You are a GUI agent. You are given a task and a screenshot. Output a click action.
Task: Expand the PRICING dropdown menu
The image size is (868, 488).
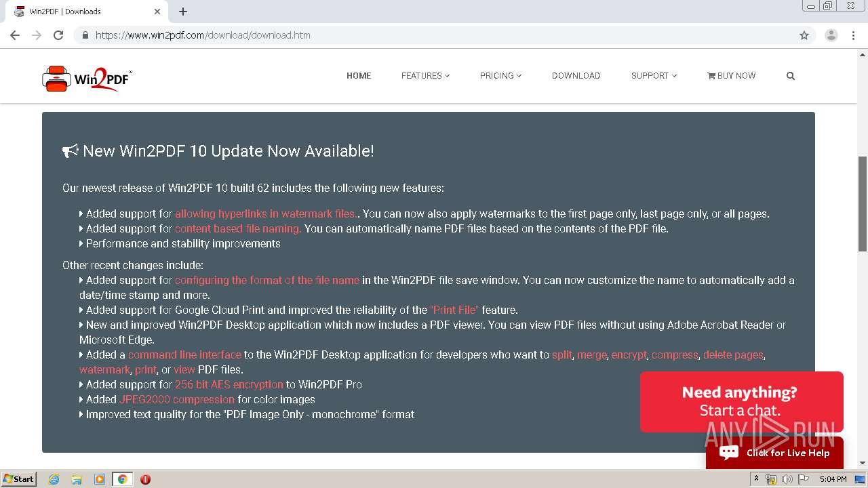click(x=500, y=76)
